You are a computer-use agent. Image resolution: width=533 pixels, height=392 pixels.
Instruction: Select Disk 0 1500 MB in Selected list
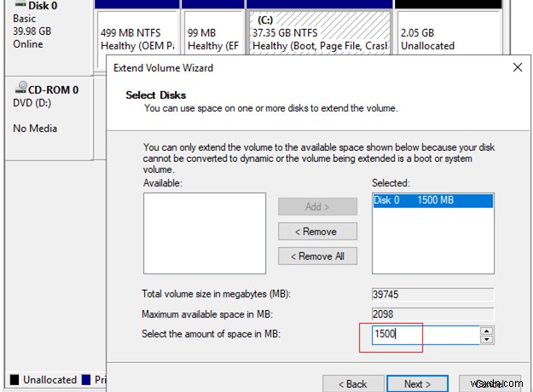pyautogui.click(x=432, y=200)
